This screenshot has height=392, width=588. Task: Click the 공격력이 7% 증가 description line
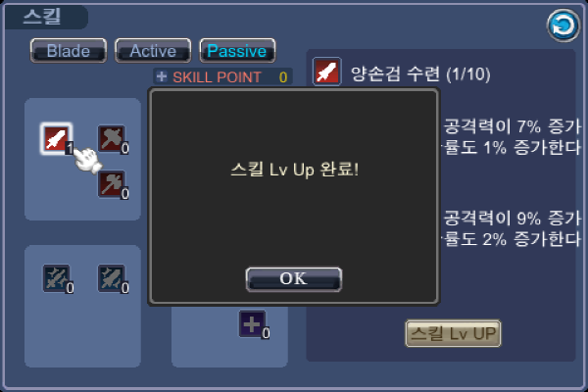(513, 126)
